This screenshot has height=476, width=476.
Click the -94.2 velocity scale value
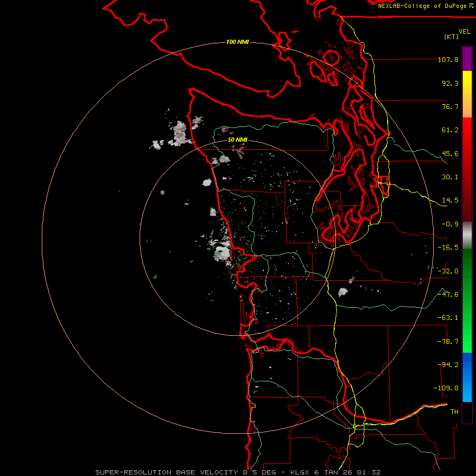tap(448, 365)
